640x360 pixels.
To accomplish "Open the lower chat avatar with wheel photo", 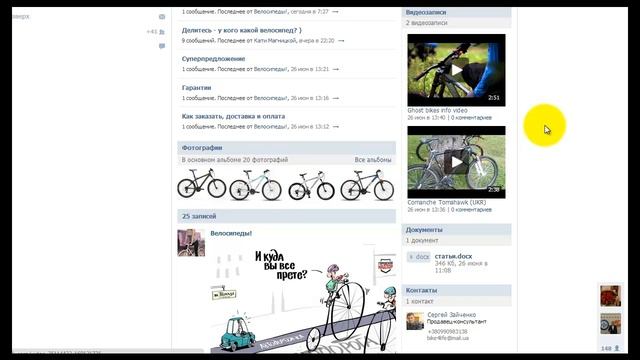I will [610, 324].
